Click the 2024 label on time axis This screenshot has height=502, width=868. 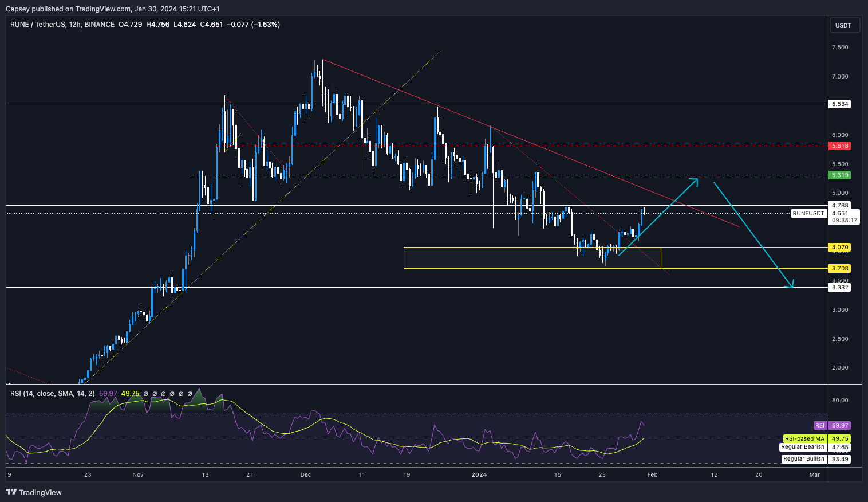(x=479, y=474)
